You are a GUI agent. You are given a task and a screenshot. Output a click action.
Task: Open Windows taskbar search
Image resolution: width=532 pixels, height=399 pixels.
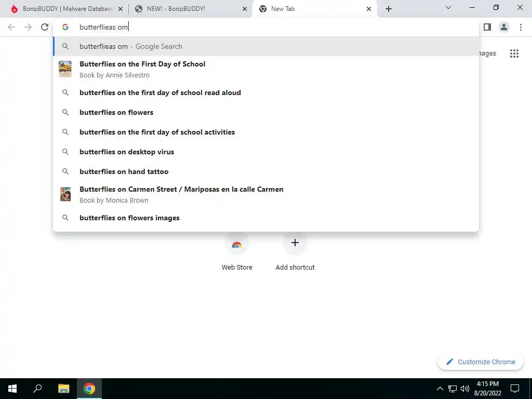point(37,389)
